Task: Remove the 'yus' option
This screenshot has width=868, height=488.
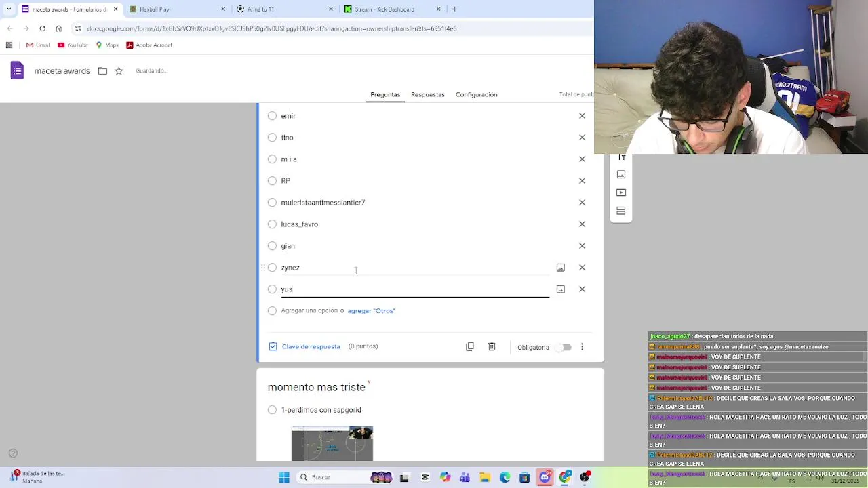Action: [x=582, y=289]
